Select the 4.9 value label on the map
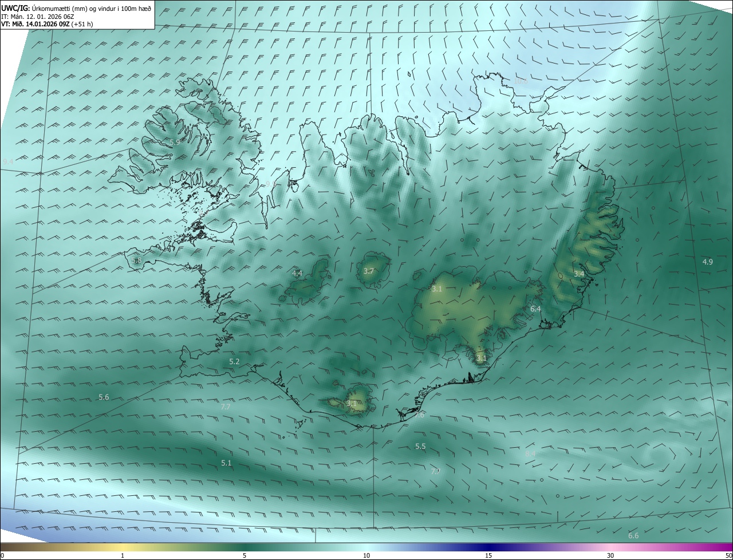 [x=708, y=262]
